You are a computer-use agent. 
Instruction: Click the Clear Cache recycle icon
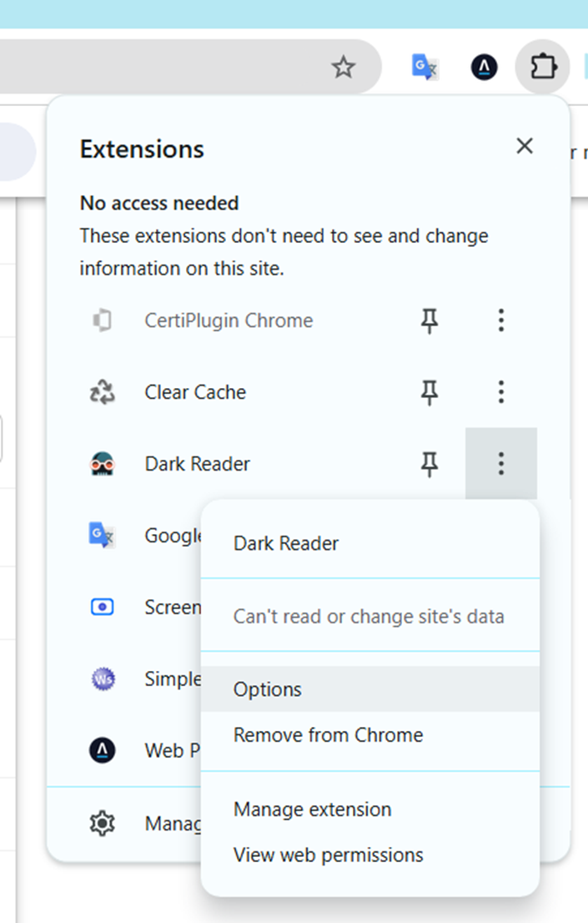tap(103, 392)
